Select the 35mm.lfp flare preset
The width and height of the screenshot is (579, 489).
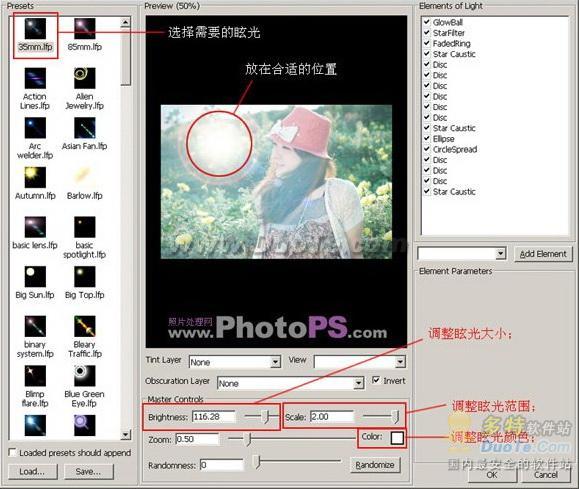point(35,34)
